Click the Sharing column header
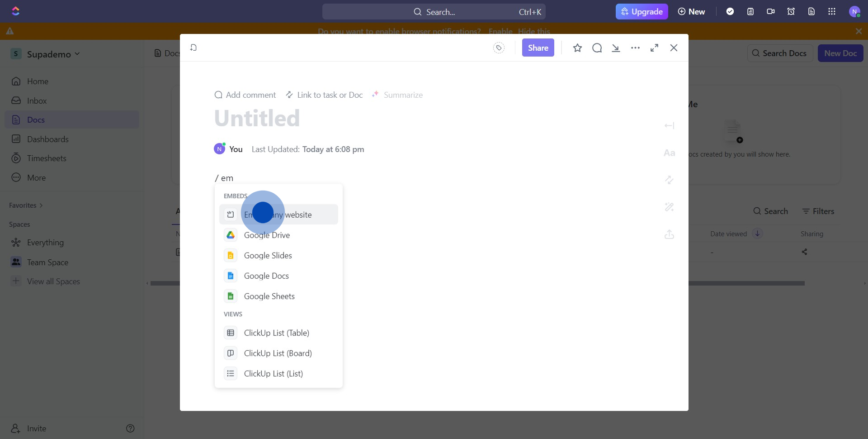The height and width of the screenshot is (439, 868). pos(811,234)
